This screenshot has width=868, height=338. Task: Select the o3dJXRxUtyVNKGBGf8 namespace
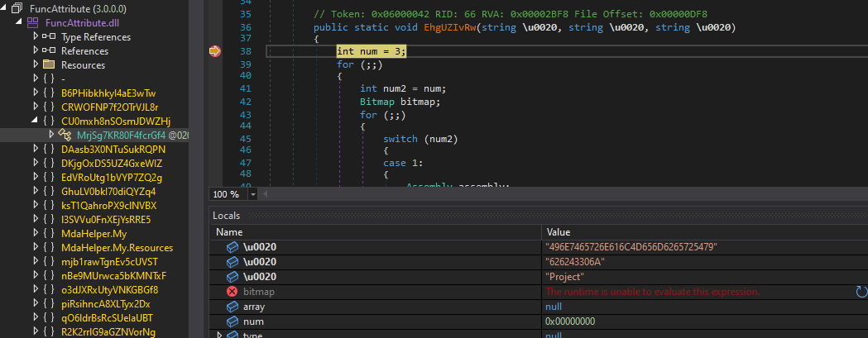pos(109,290)
